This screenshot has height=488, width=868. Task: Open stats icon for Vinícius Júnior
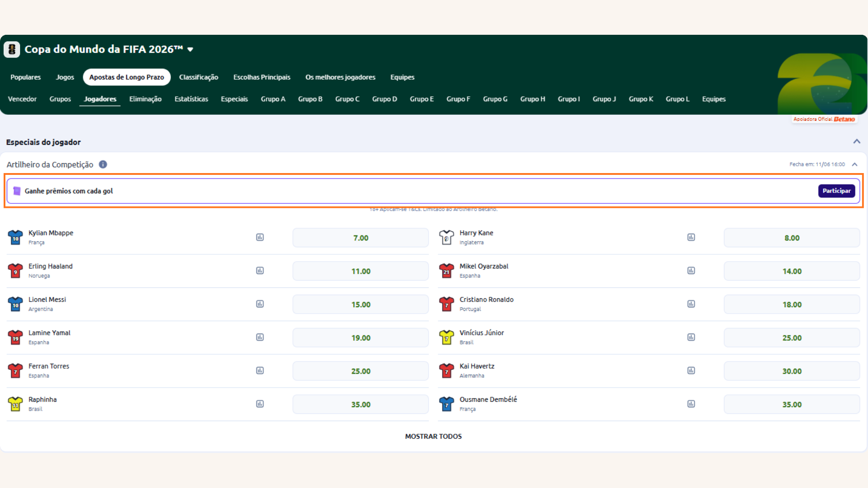pyautogui.click(x=691, y=337)
